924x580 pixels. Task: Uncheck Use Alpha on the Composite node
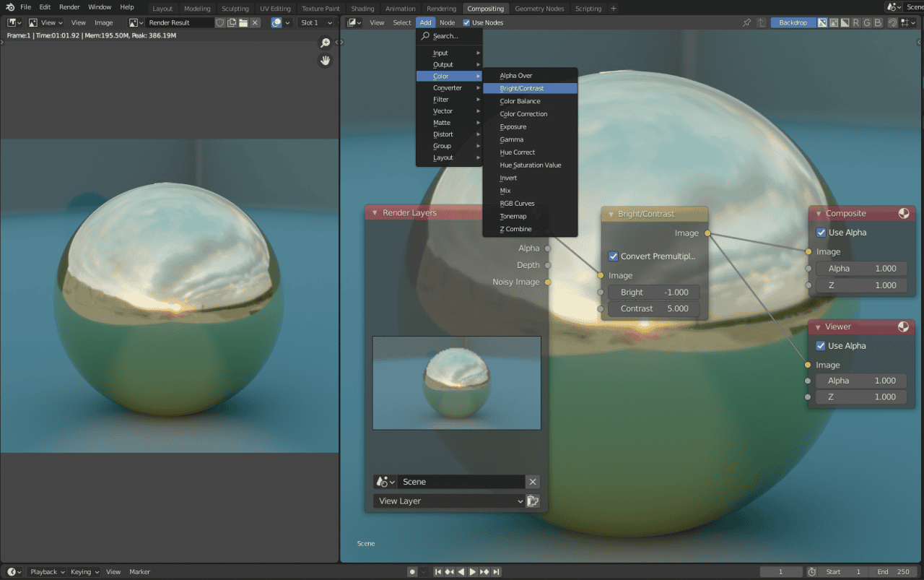[x=821, y=232]
